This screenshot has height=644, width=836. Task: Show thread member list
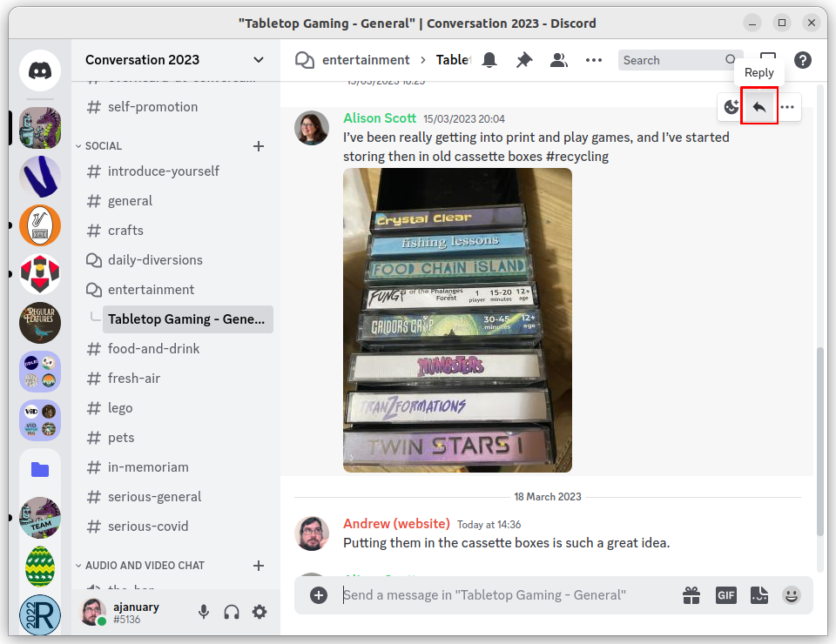[x=559, y=60]
